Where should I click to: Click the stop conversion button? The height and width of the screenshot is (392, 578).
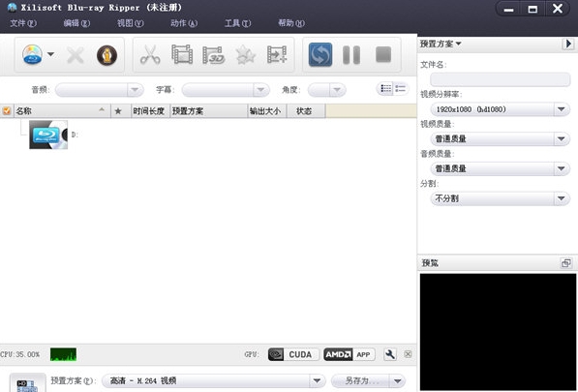coord(383,54)
